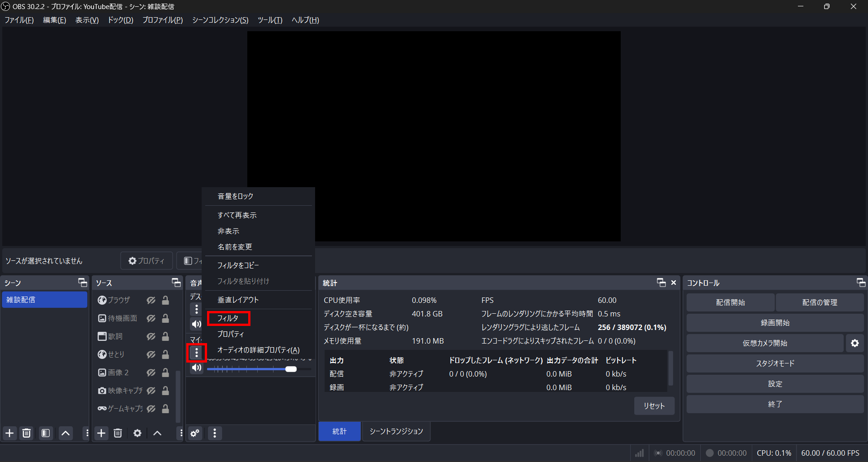Open the デスクトップ audio channel three-dot menu

196,309
